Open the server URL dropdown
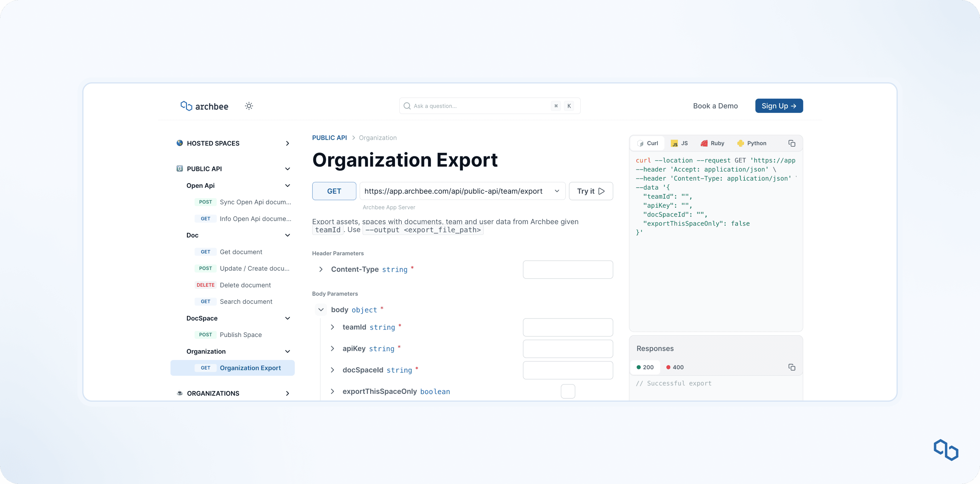This screenshot has width=980, height=484. (x=557, y=191)
